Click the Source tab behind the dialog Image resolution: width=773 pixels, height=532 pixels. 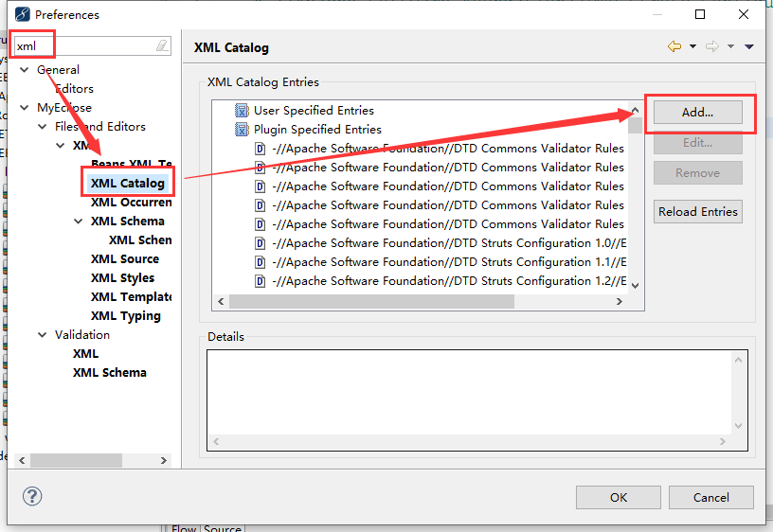pyautogui.click(x=223, y=528)
